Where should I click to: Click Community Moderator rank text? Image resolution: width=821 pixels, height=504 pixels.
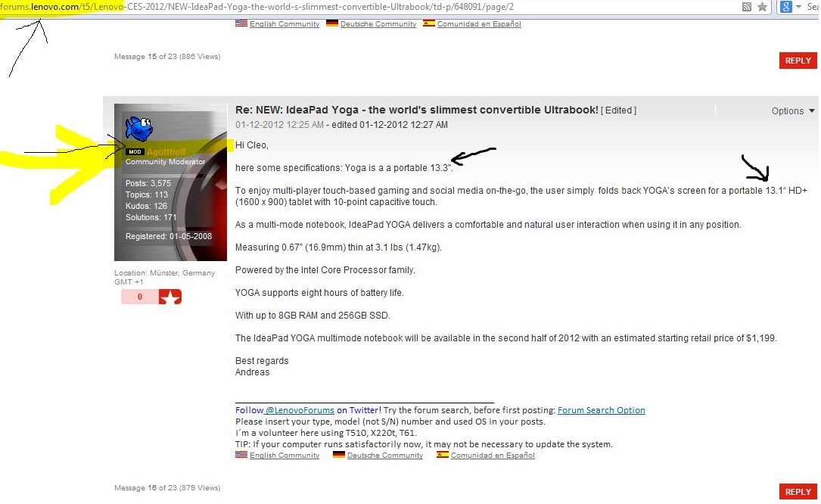166,162
